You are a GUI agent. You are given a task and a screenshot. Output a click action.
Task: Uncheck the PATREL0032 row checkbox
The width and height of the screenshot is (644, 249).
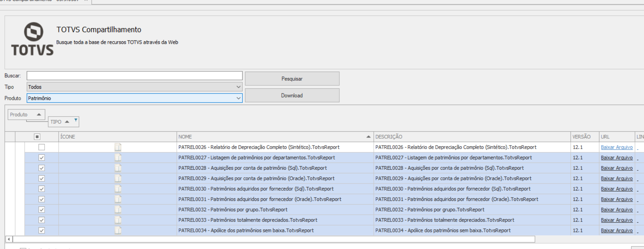[42, 210]
